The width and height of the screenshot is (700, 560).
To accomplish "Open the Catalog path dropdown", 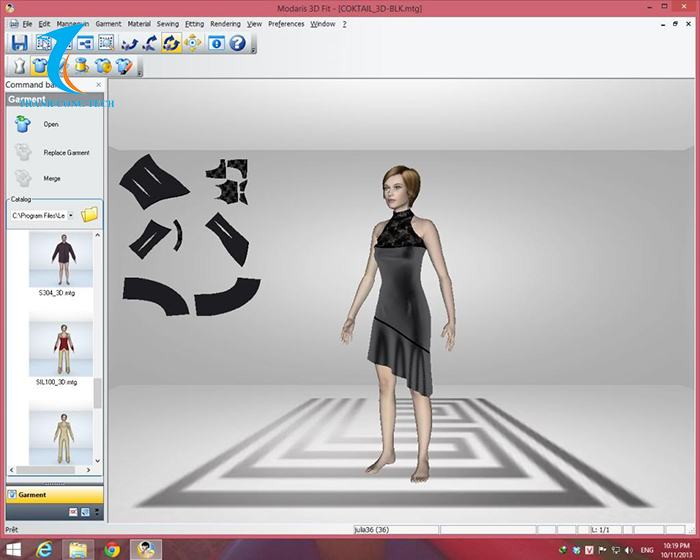I will click(x=70, y=214).
